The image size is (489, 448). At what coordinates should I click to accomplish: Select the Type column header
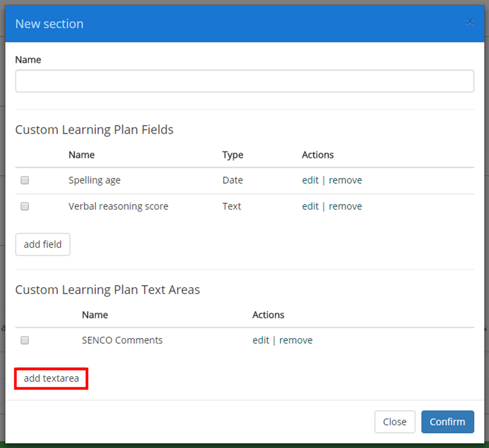pyautogui.click(x=232, y=154)
